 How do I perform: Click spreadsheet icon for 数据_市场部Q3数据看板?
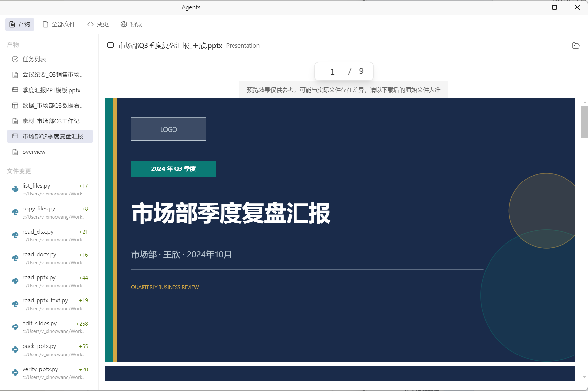tap(15, 106)
